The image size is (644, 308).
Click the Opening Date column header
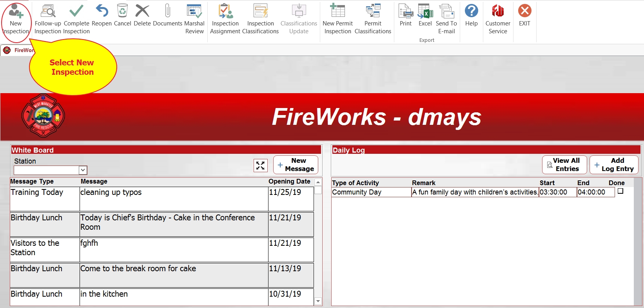click(289, 181)
